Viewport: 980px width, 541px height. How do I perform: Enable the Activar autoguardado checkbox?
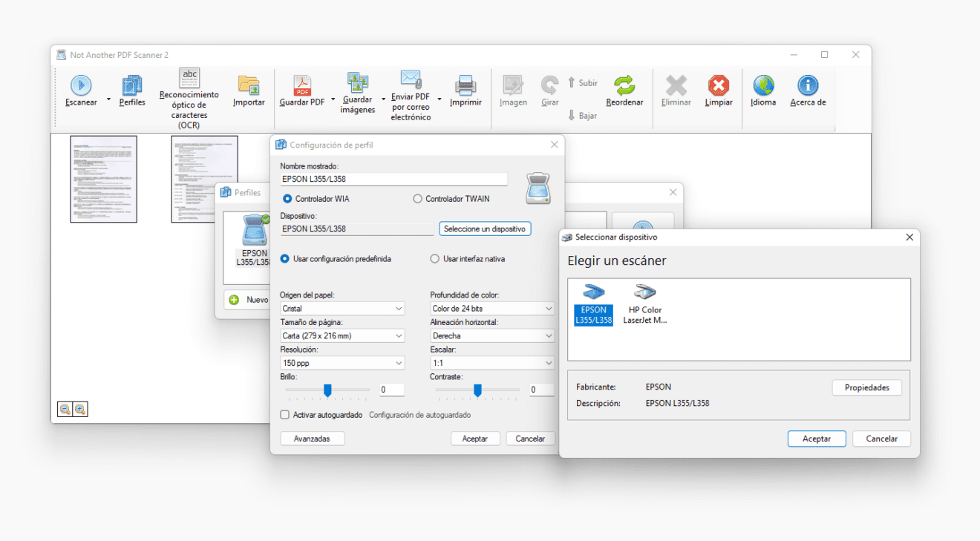click(285, 415)
